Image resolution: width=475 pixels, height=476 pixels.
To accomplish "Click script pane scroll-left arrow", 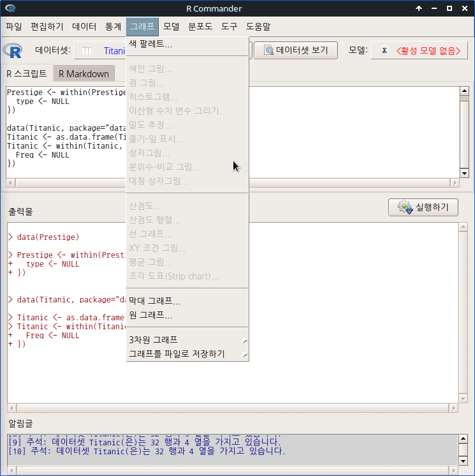I will pyautogui.click(x=11, y=183).
